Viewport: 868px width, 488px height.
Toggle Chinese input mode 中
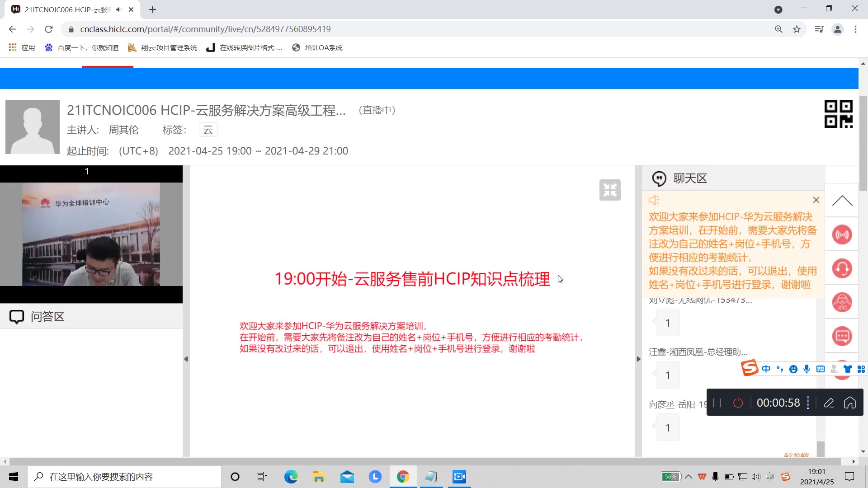pos(766,369)
